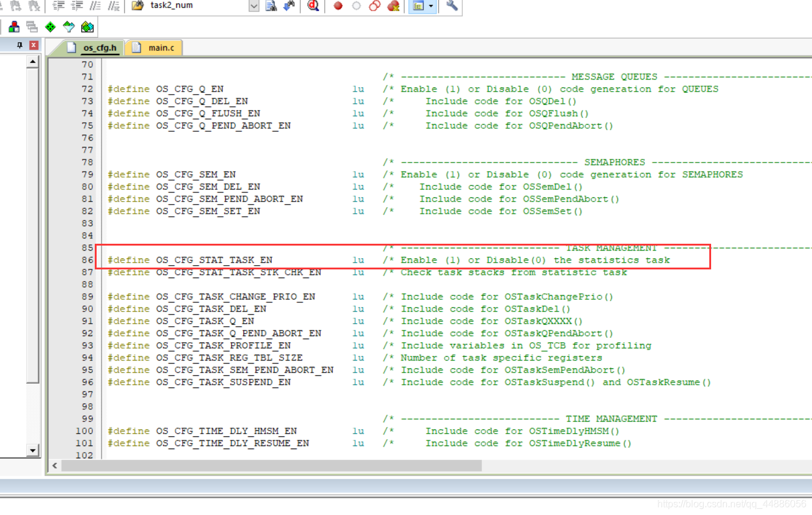
Task: Toggle the side panel pin icon
Action: tap(20, 45)
